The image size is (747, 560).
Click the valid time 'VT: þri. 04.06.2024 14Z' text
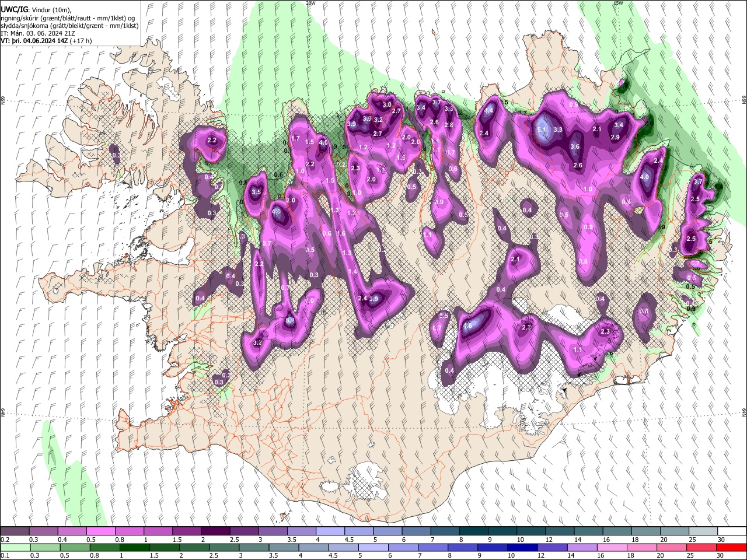[34, 41]
